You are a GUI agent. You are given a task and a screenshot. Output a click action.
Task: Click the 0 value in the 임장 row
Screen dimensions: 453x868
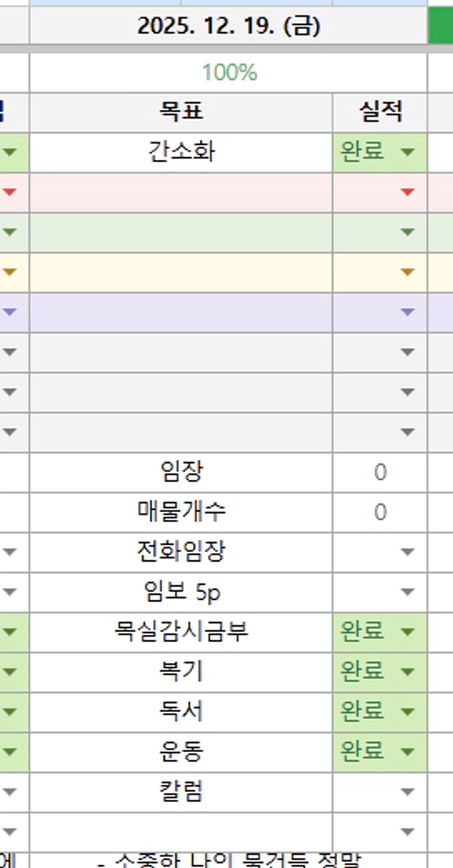pos(380,472)
